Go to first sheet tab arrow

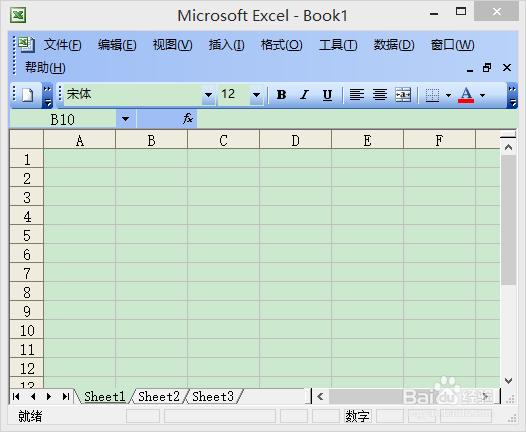point(16,397)
